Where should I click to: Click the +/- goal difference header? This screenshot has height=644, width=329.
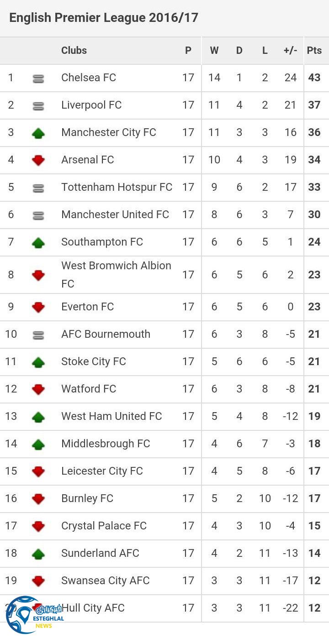[x=290, y=51]
